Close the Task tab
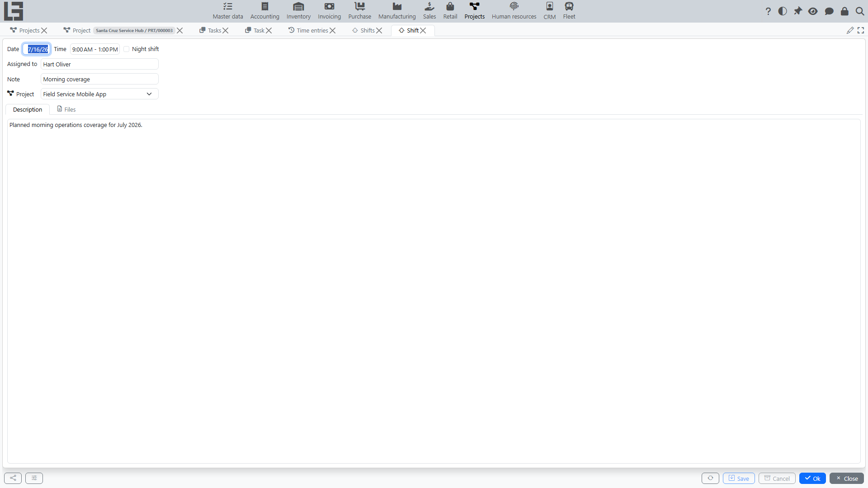This screenshot has height=488, width=868. click(x=269, y=30)
